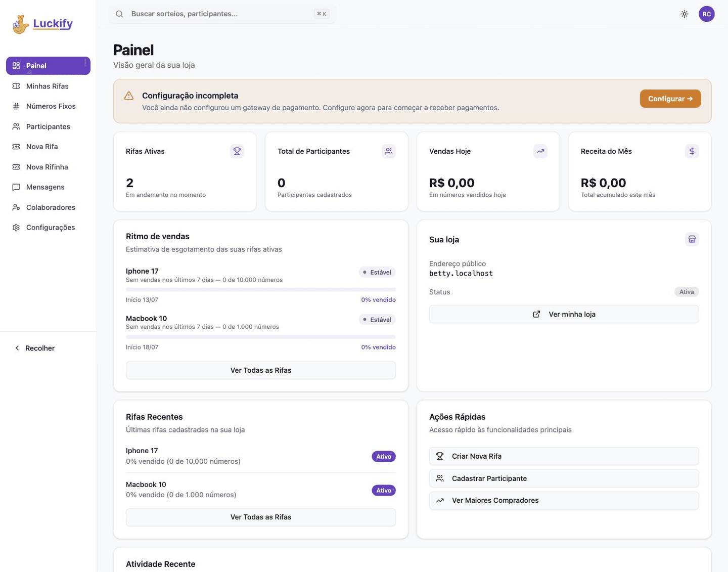Click the Macbook 10 title in Rifas Recentes
This screenshot has height=572, width=728.
click(146, 485)
